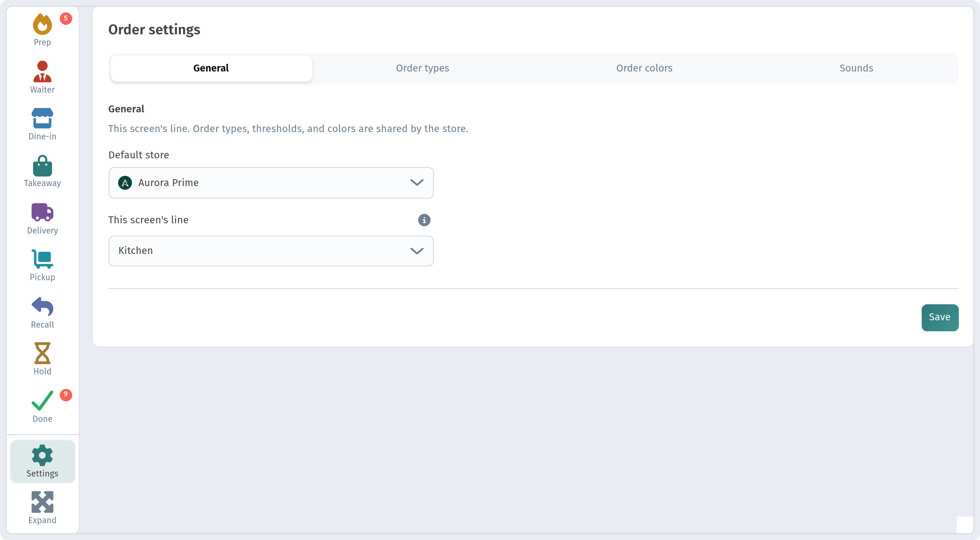View Done orders checkmark
This screenshot has width=980, height=540.
click(42, 400)
